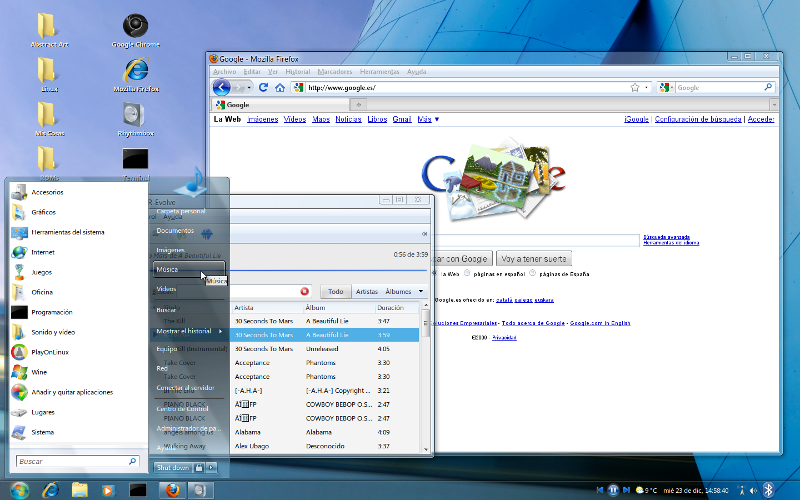Open the Imágenes link on Google
The image size is (800, 500).
tap(262, 119)
